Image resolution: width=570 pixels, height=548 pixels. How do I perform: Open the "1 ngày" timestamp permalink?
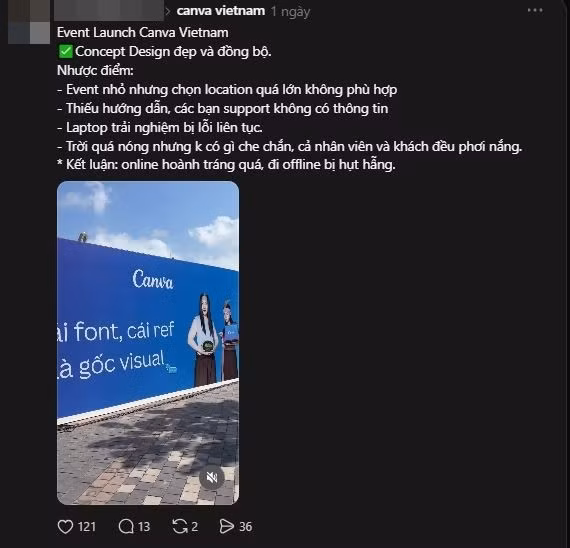290,12
